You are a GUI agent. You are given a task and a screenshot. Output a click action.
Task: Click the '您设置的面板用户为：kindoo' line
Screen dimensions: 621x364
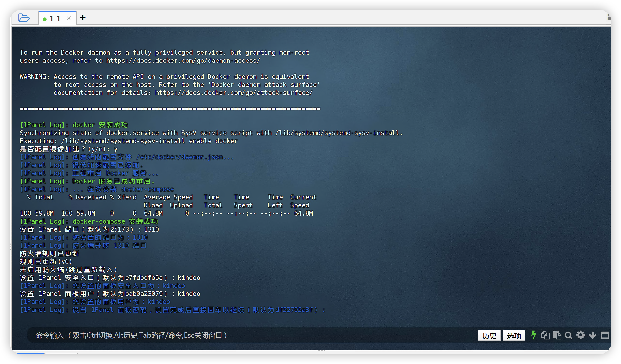click(95, 302)
